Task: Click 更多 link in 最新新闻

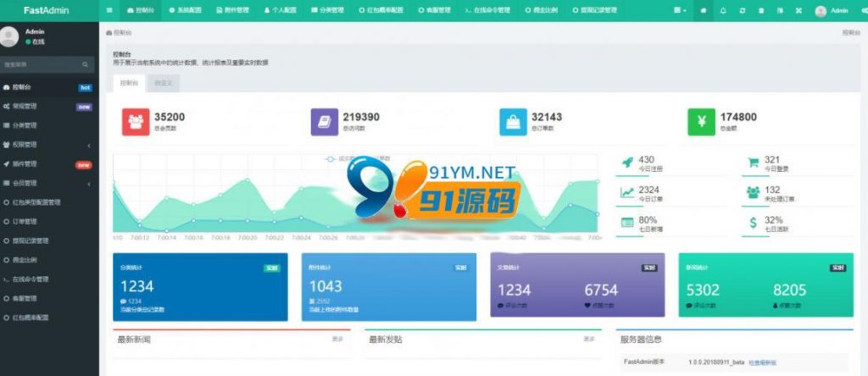Action: click(337, 339)
